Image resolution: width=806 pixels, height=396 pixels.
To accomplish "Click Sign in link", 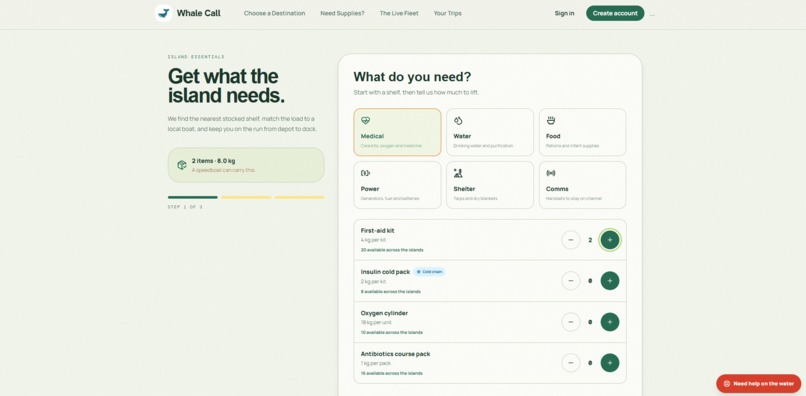I will click(564, 13).
